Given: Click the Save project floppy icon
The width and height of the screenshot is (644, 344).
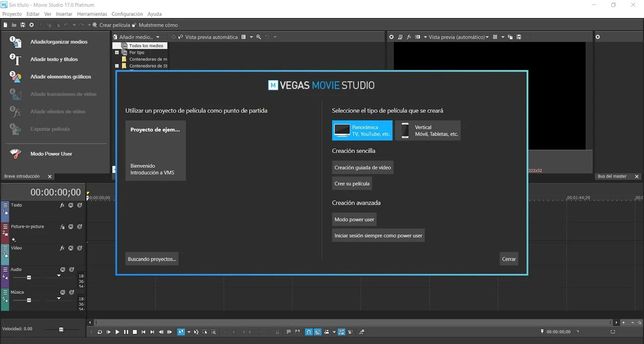Looking at the screenshot, I should 23,25.
